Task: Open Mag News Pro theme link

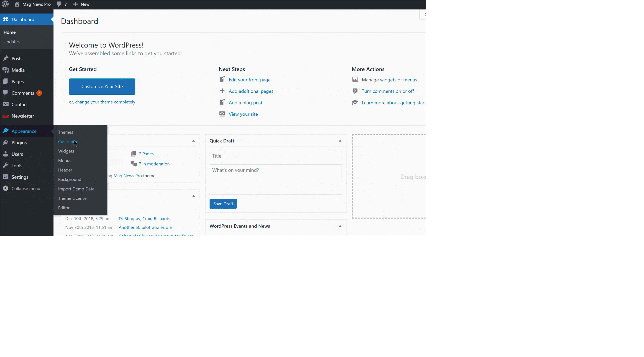Action: 128,176
